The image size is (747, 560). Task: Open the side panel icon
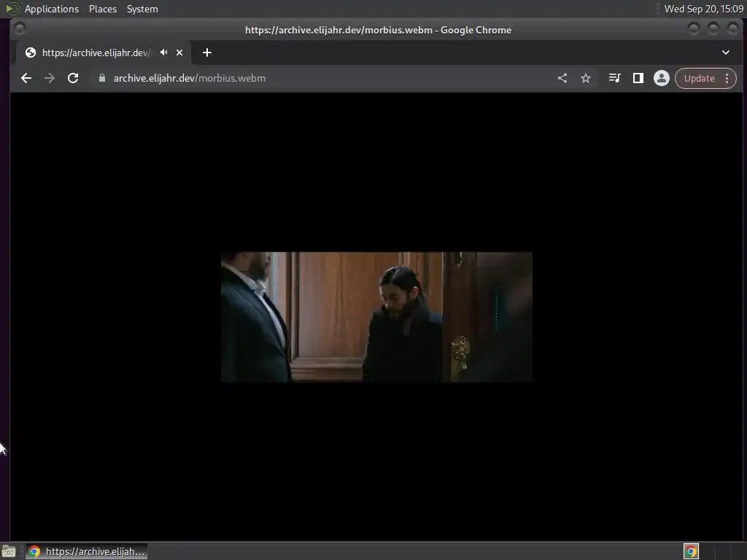(638, 78)
